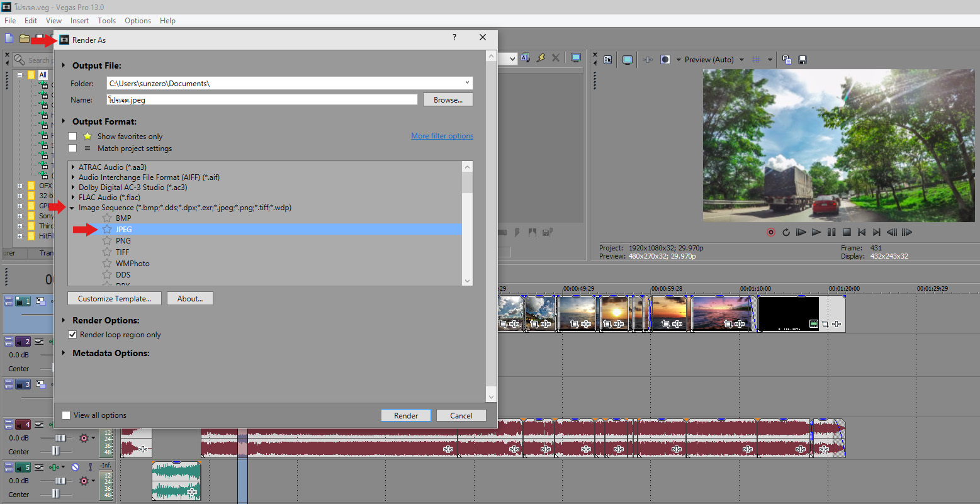Step to previous frame in preview
Image resolution: width=980 pixels, height=504 pixels.
(x=892, y=232)
